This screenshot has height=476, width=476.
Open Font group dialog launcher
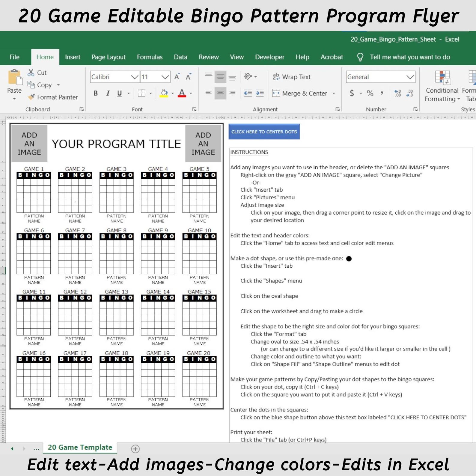coord(194,109)
